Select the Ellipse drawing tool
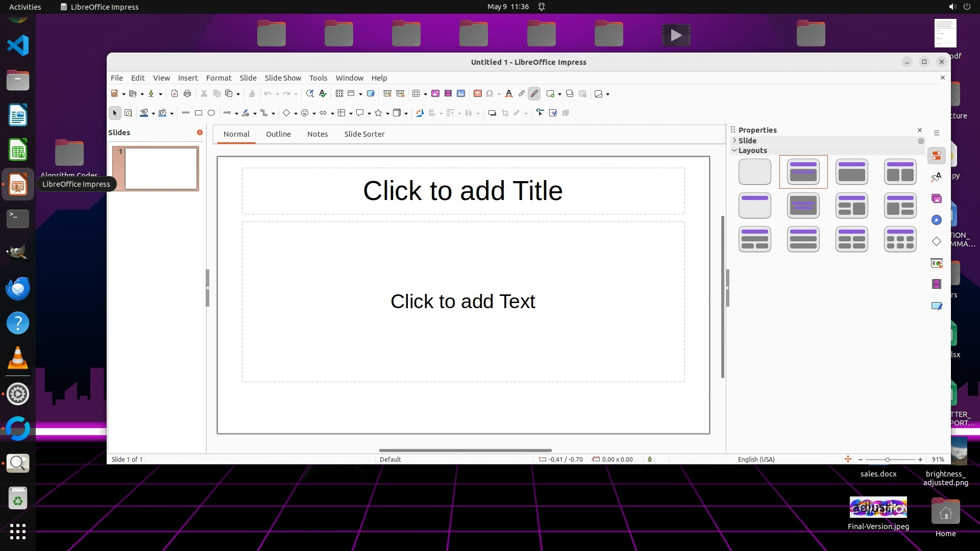 (211, 113)
